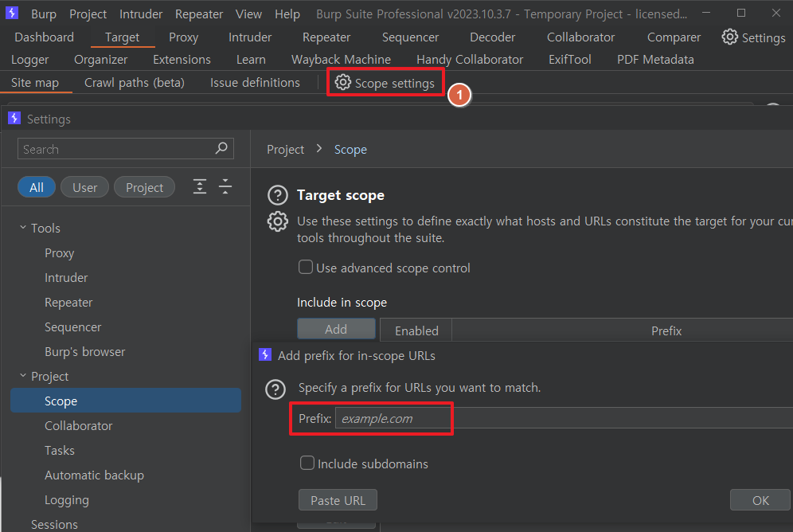Open the Extensions tab
793x532 pixels.
pos(182,60)
